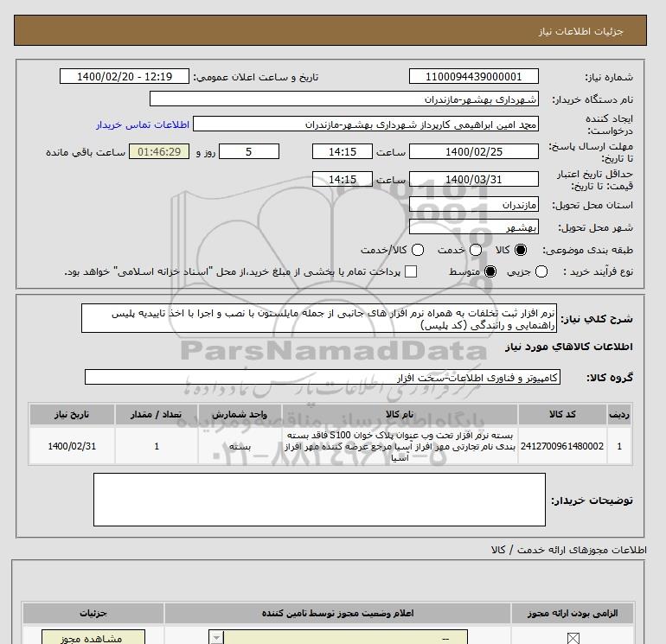Toggle Islamic treasury bonds payment checkbox
The width and height of the screenshot is (666, 644).
coord(411,271)
